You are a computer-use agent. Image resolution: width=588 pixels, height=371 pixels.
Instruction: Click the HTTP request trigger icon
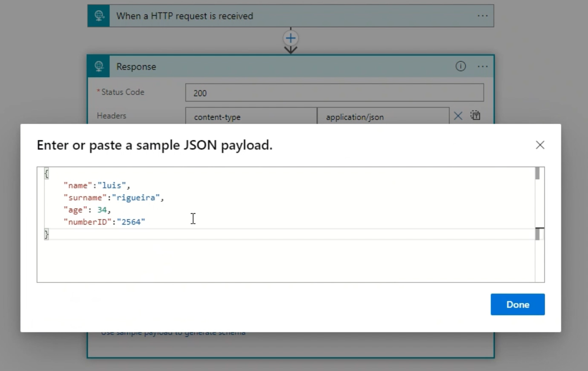coord(99,16)
